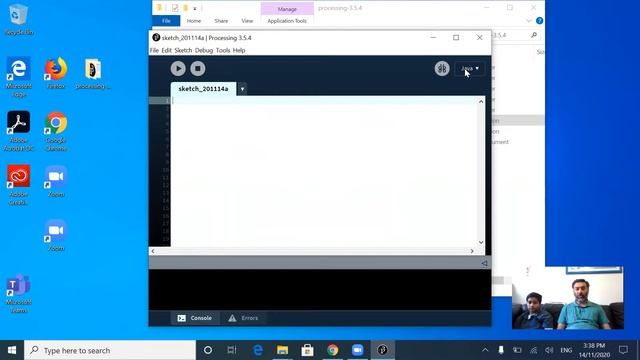Stop the sketch with the Stop button
640x360 pixels.
[198, 69]
